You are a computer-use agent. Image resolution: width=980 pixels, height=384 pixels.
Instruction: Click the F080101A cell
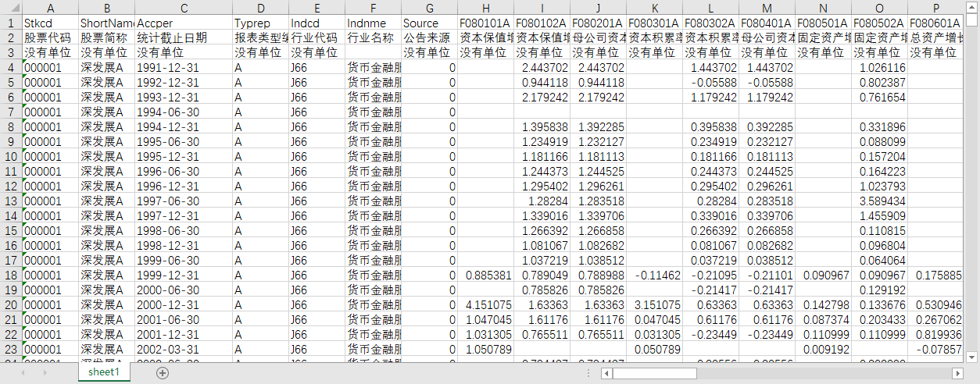click(x=486, y=23)
